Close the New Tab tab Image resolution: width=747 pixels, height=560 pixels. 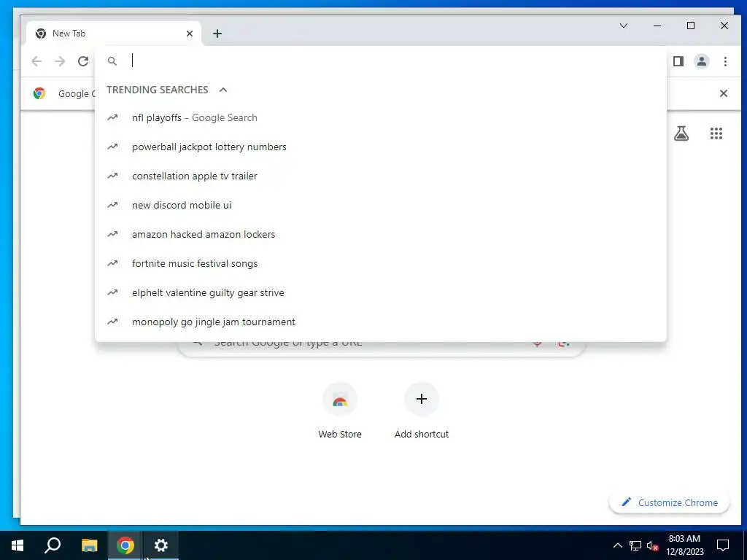pyautogui.click(x=190, y=34)
